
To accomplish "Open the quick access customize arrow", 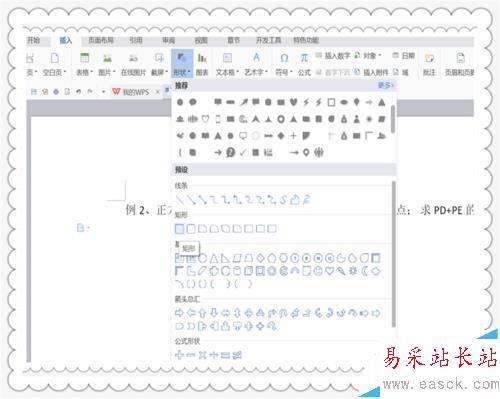I will click(103, 92).
